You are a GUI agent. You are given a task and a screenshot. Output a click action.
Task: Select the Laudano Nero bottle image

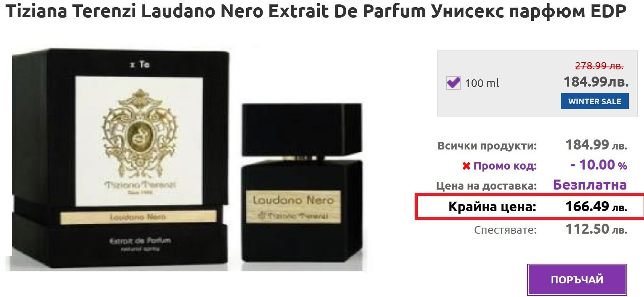click(301, 182)
